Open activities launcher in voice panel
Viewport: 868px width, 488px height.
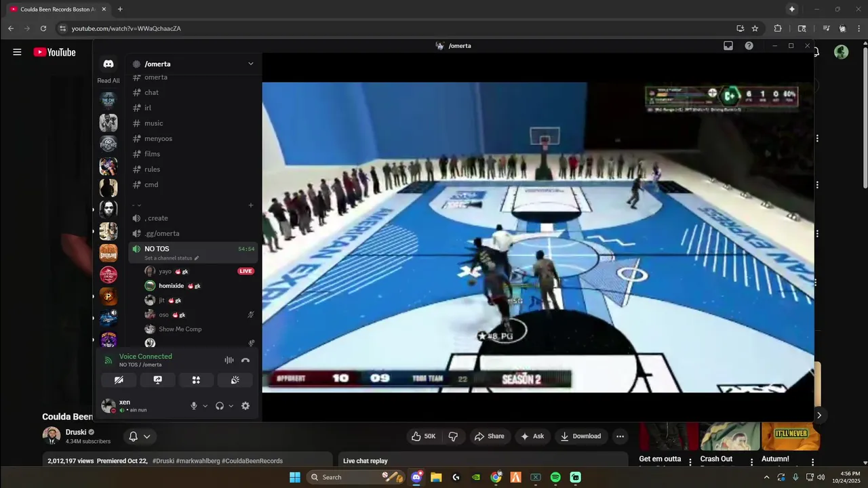[x=196, y=380]
